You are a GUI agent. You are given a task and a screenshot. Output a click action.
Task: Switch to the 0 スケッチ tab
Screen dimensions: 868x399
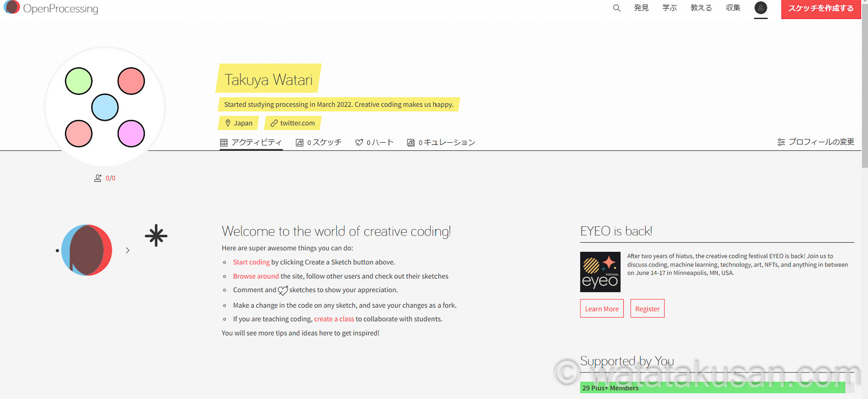(x=318, y=142)
